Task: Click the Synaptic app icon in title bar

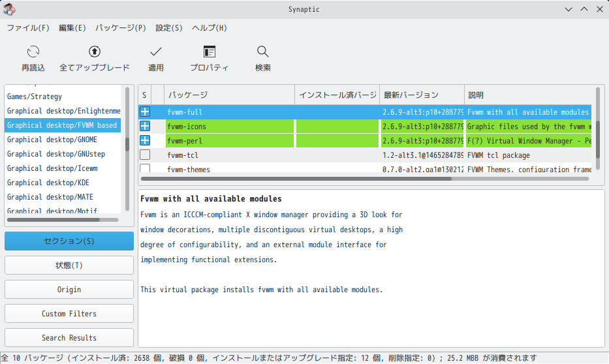Action: 9,9
